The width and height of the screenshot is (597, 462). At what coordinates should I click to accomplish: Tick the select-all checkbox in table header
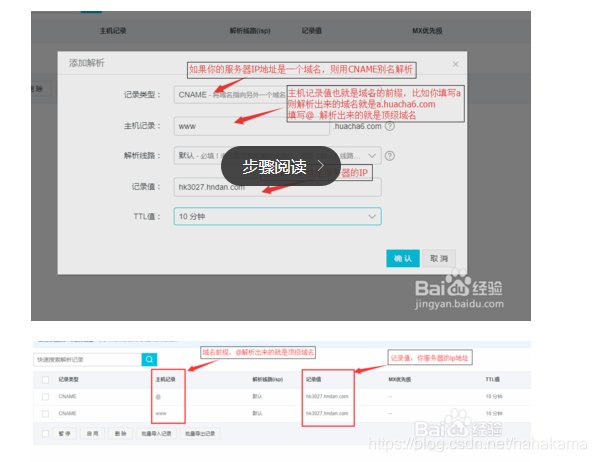click(45, 380)
